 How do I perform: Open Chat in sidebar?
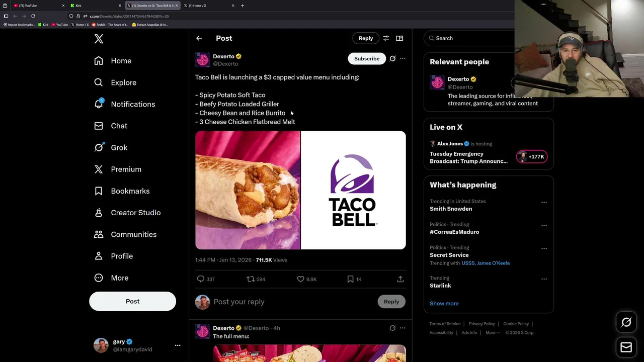(x=111, y=126)
